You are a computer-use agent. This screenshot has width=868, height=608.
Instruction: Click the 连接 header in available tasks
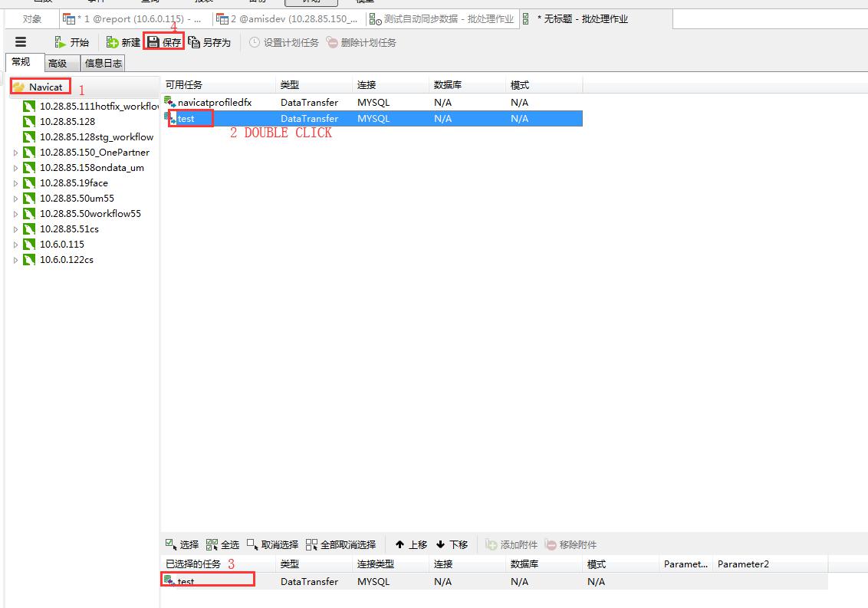coord(391,84)
